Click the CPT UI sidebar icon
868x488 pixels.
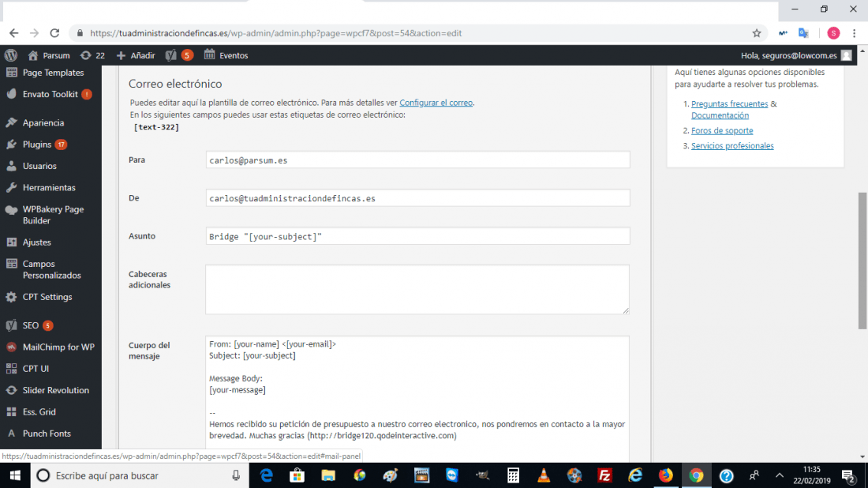pyautogui.click(x=11, y=368)
